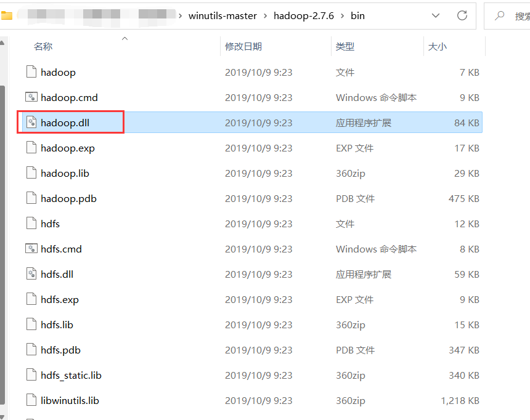Click the folder icon in address bar
The height and width of the screenshot is (420, 530).
tap(6, 15)
